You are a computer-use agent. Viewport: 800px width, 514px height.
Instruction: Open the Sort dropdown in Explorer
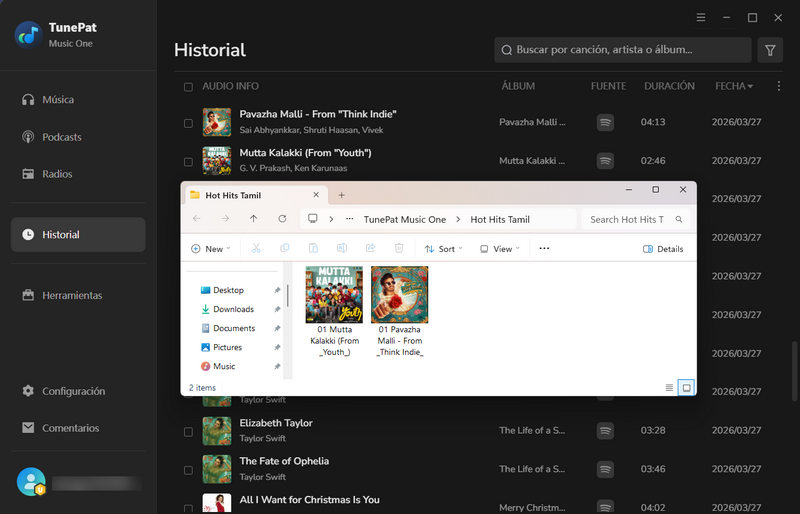pyautogui.click(x=443, y=249)
